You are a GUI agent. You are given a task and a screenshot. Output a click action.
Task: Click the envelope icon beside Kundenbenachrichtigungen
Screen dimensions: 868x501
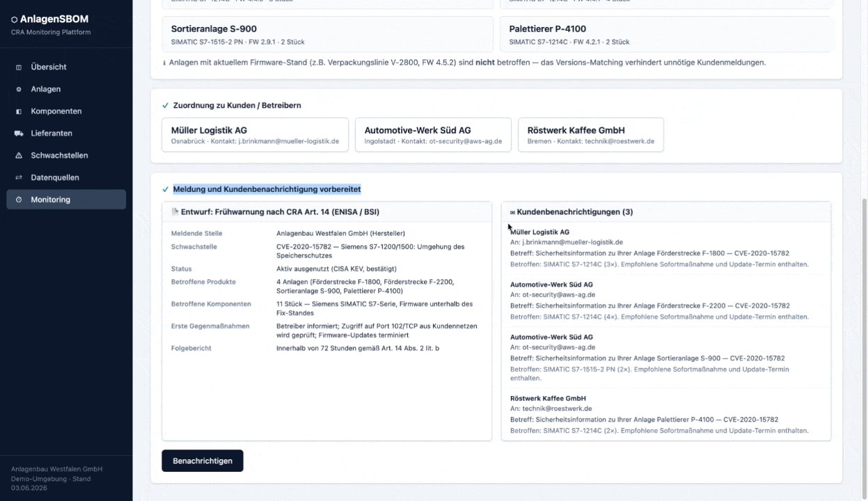(x=513, y=212)
